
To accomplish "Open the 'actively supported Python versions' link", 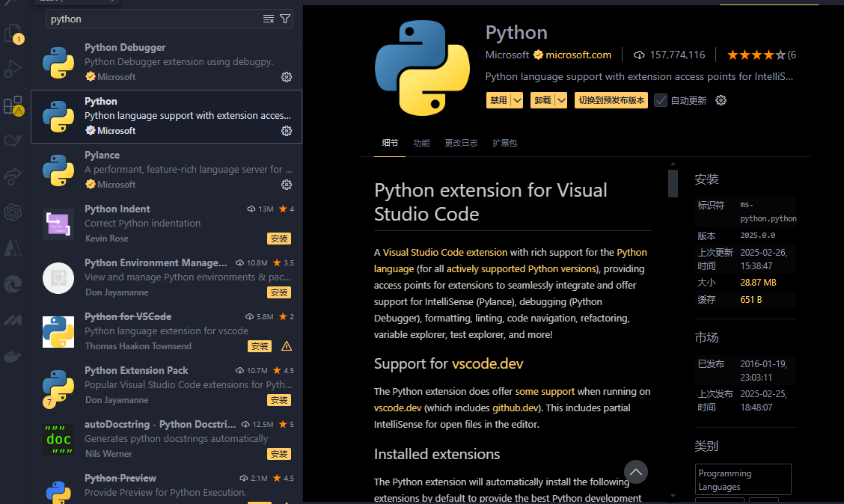I will [x=522, y=269].
